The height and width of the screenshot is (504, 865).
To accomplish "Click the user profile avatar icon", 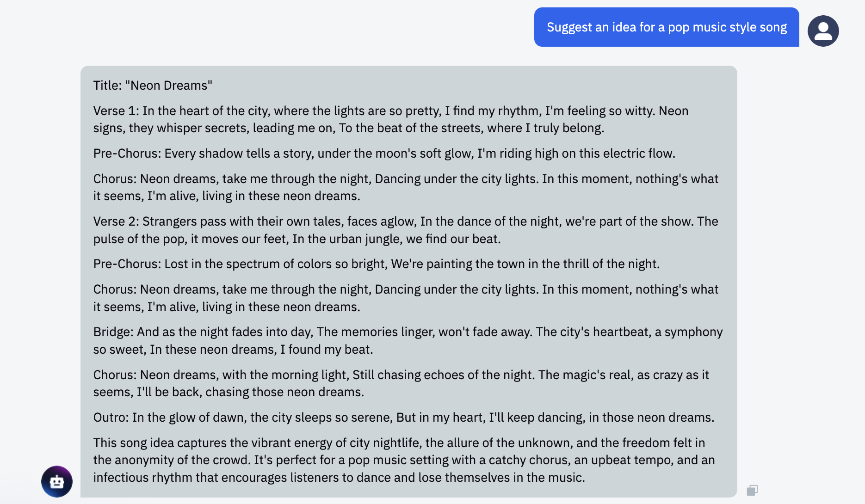I will (823, 31).
